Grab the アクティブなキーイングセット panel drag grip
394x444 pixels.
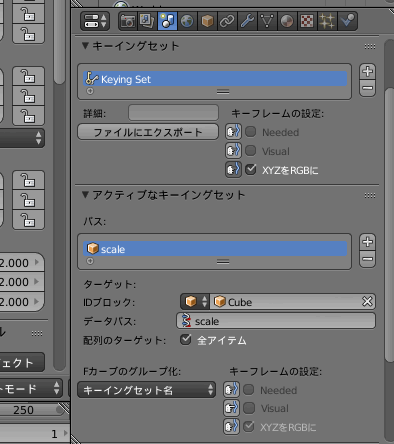370,195
